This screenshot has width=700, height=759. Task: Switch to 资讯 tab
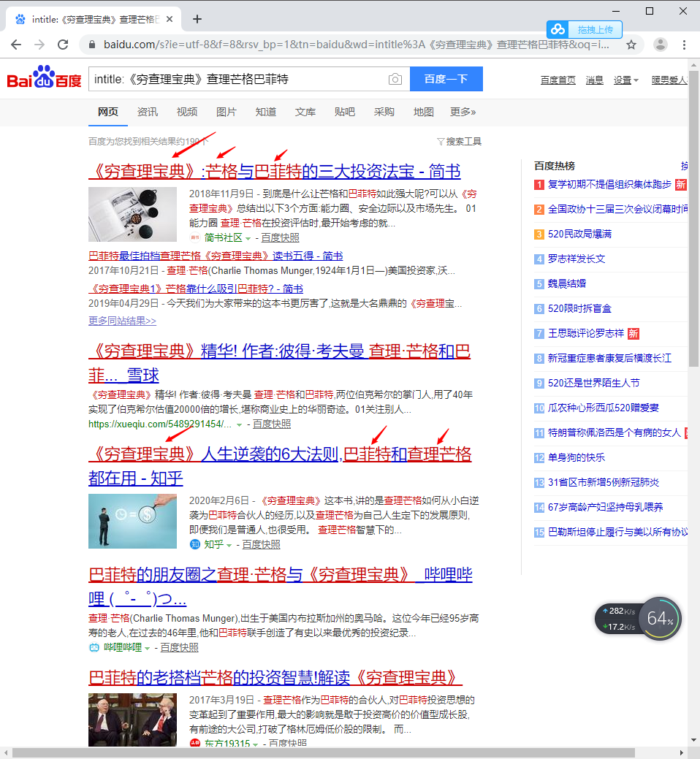tap(147, 112)
